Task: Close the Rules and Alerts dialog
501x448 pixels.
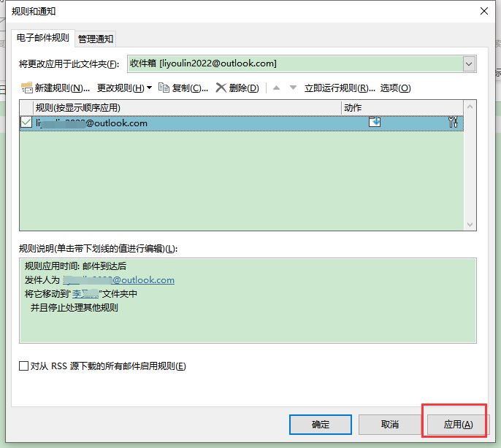Action: point(483,11)
